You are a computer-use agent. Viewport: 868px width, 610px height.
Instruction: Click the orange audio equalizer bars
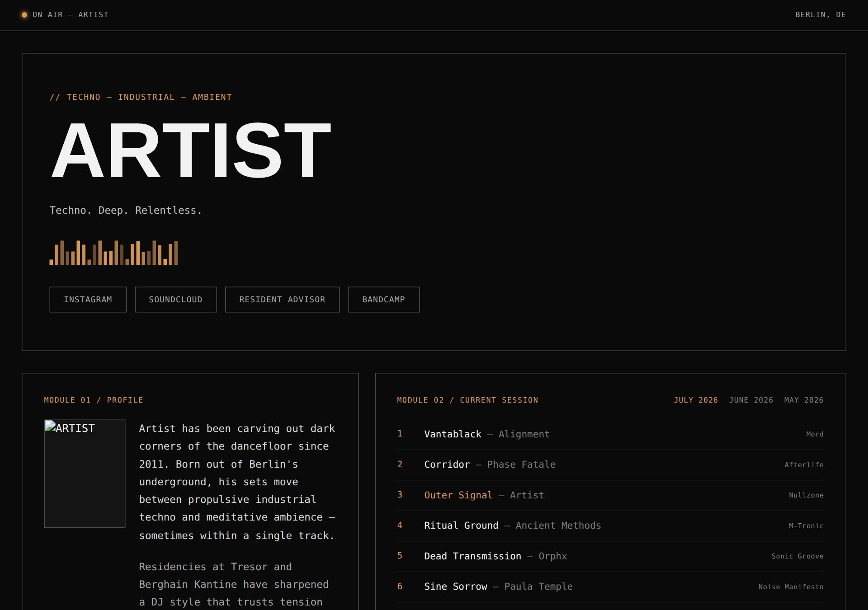(113, 253)
